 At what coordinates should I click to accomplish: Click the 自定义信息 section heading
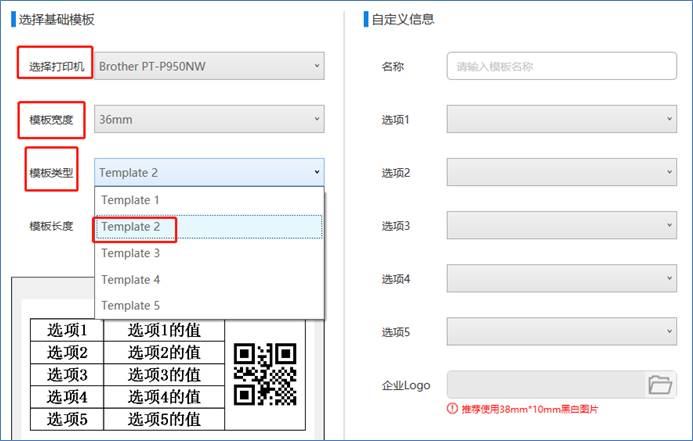click(x=403, y=19)
